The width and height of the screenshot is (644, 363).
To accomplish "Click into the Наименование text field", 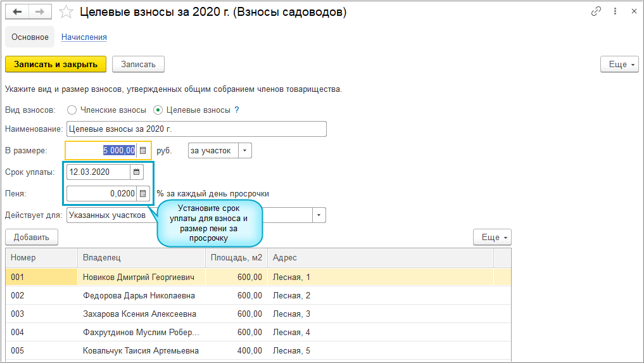I will click(x=196, y=129).
